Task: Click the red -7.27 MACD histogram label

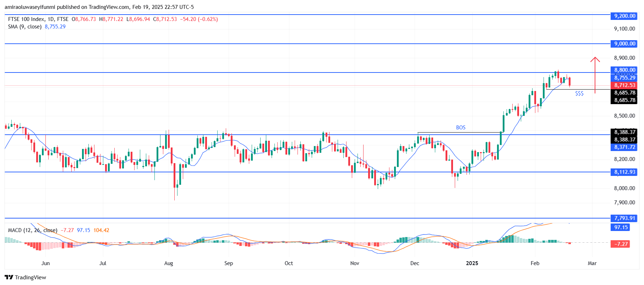Action: (x=621, y=244)
